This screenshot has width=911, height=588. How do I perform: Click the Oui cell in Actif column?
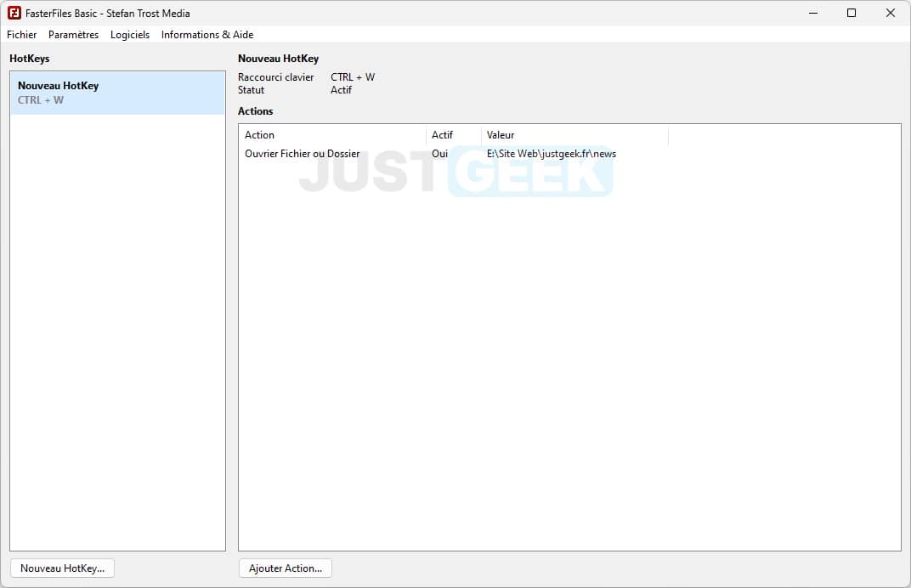tap(440, 154)
